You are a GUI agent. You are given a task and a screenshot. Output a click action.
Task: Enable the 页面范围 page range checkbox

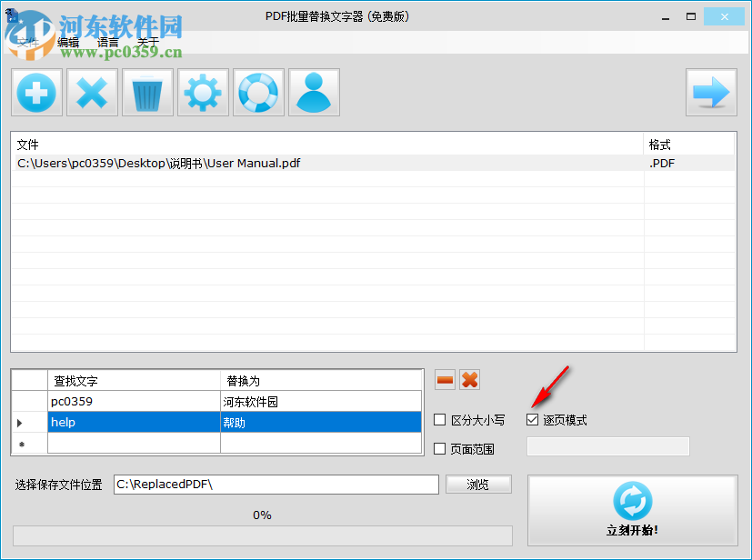tap(439, 448)
